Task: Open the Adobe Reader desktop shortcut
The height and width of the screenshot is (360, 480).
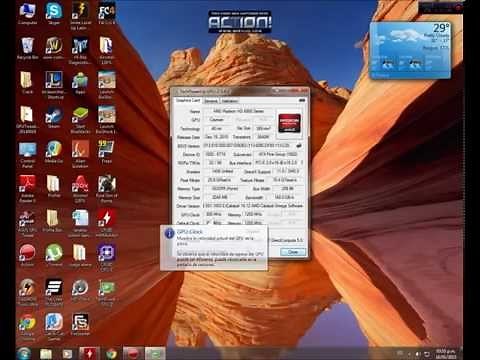Action: (27, 188)
